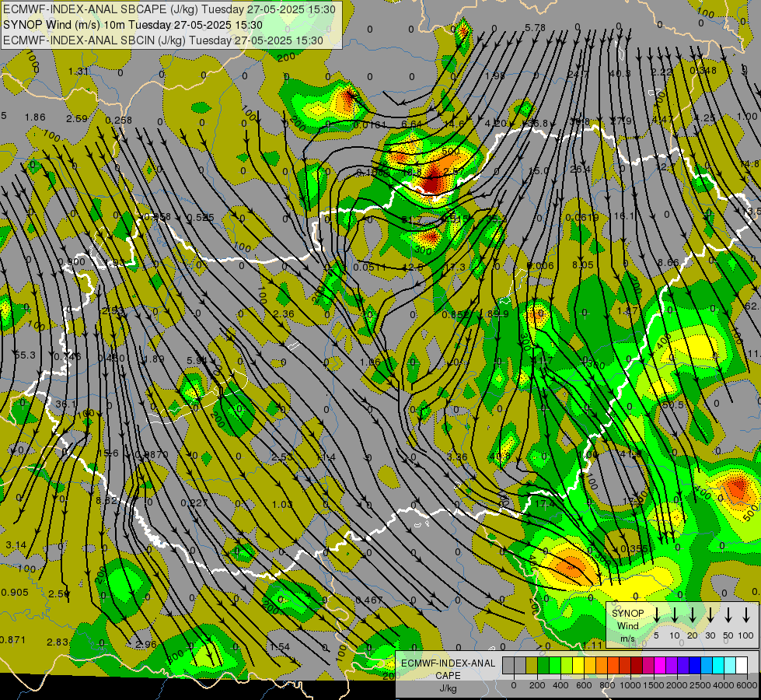Pick the bright green CAPE legend swatch

[x=555, y=666]
